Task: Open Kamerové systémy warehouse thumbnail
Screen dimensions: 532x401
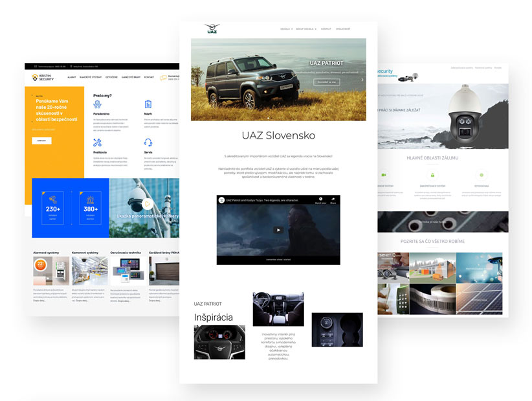Action: coord(89,271)
